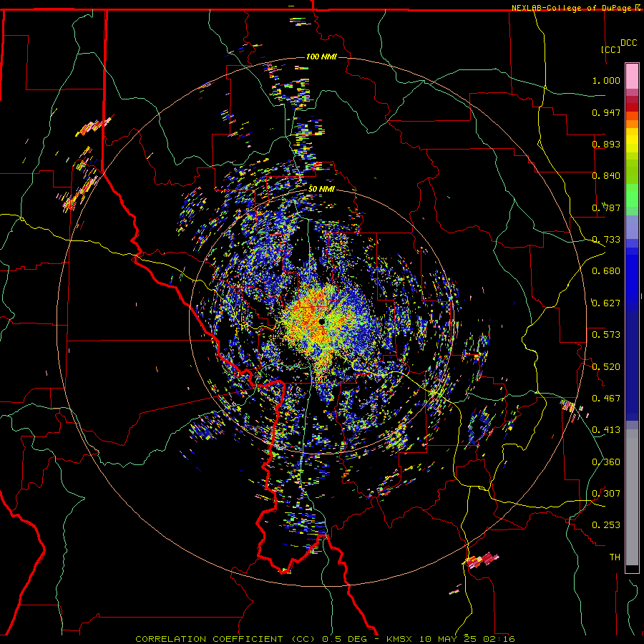This screenshot has width=644, height=644.
Task: Pick the lavender segment of the color bar
Action: point(632,227)
